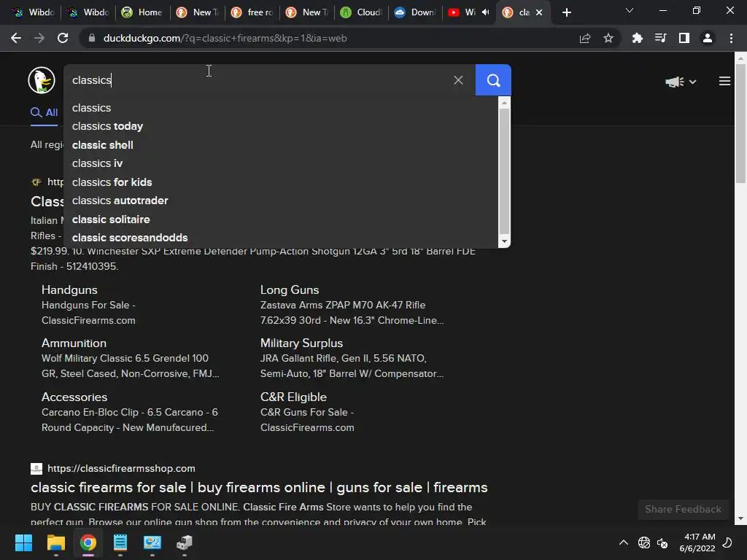Switch to the first Wibdo tab
This screenshot has height=560, width=747.
[34, 12]
